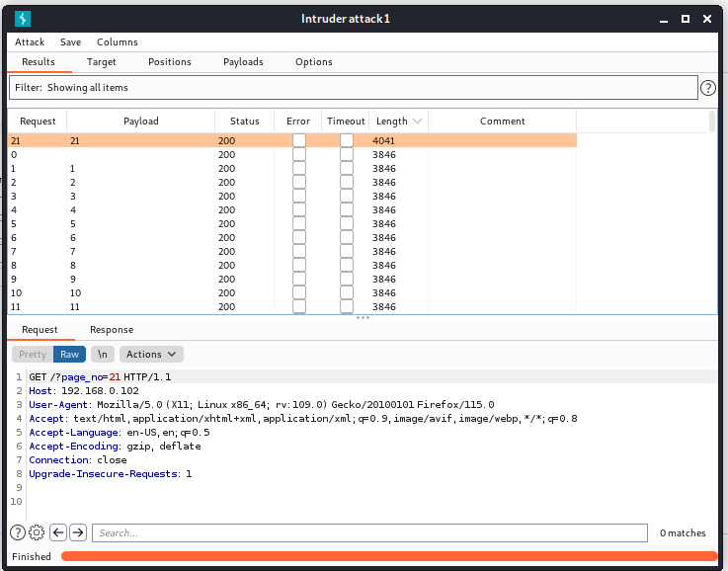The image size is (728, 571).
Task: Switch to the Target tab
Action: click(101, 61)
